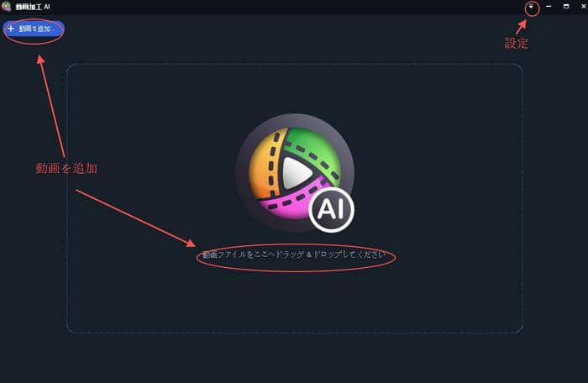Image resolution: width=588 pixels, height=383 pixels.
Task: Click the white play triangle in the logo
Action: tap(297, 173)
